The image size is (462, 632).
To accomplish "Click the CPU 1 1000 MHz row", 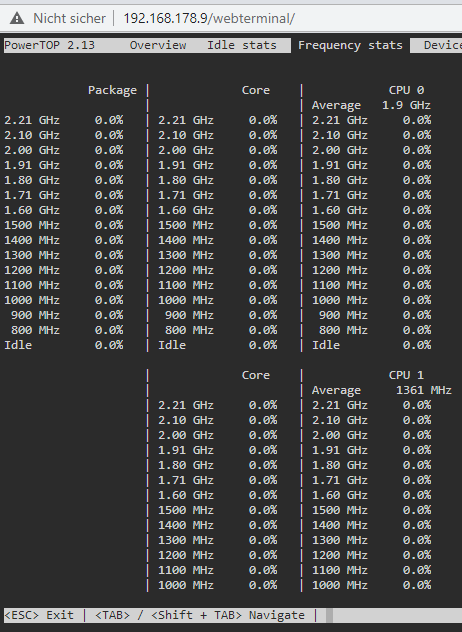I will 372,585.
